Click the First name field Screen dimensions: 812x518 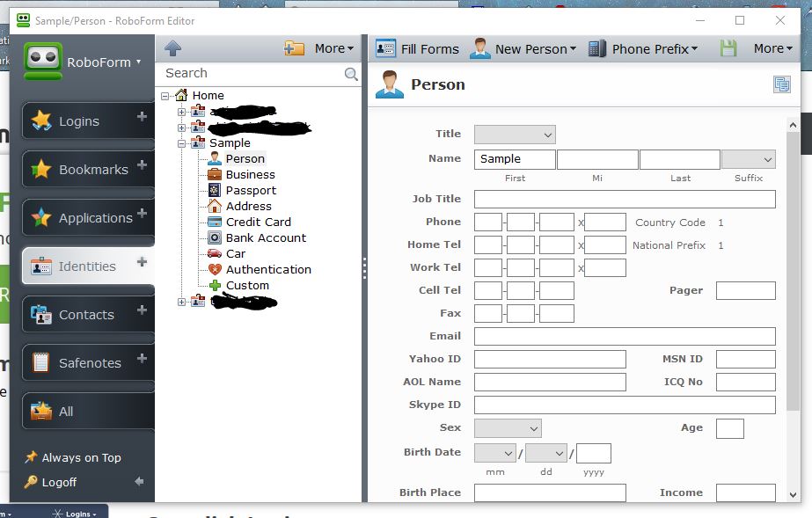click(515, 159)
